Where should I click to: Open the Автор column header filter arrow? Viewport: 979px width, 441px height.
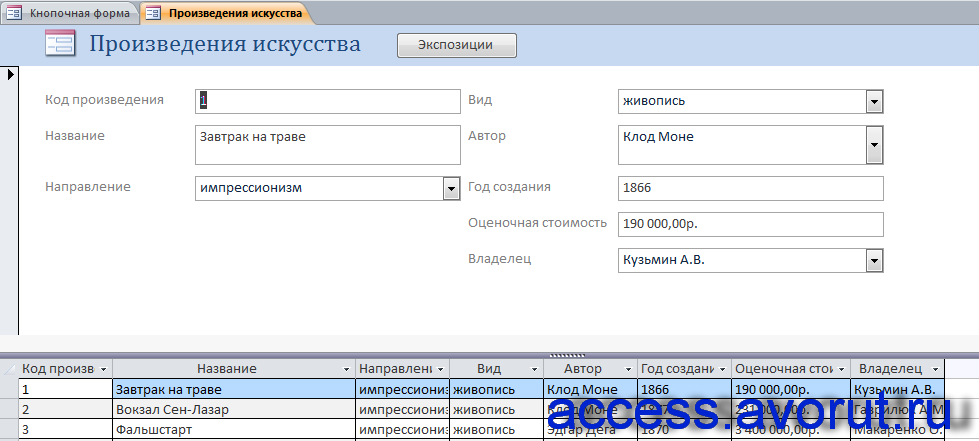pos(628,369)
